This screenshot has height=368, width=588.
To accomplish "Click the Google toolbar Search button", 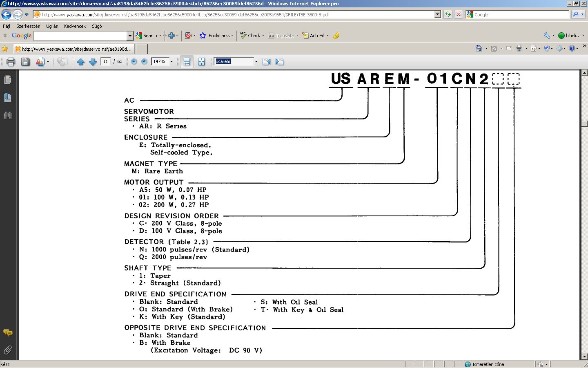I will tap(147, 36).
